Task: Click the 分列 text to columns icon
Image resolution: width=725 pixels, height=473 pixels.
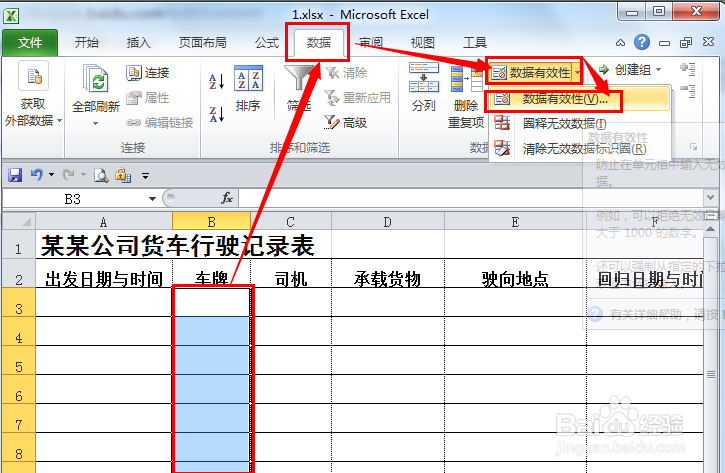Action: [x=424, y=78]
